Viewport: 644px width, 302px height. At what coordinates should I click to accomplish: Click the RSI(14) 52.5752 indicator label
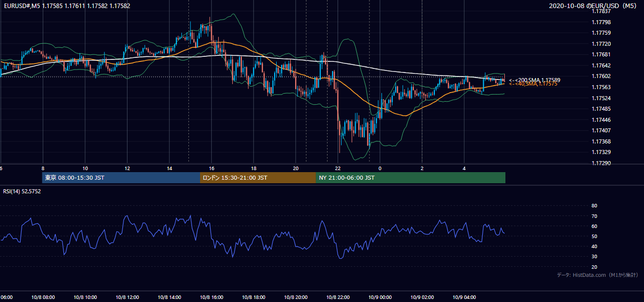click(x=22, y=191)
